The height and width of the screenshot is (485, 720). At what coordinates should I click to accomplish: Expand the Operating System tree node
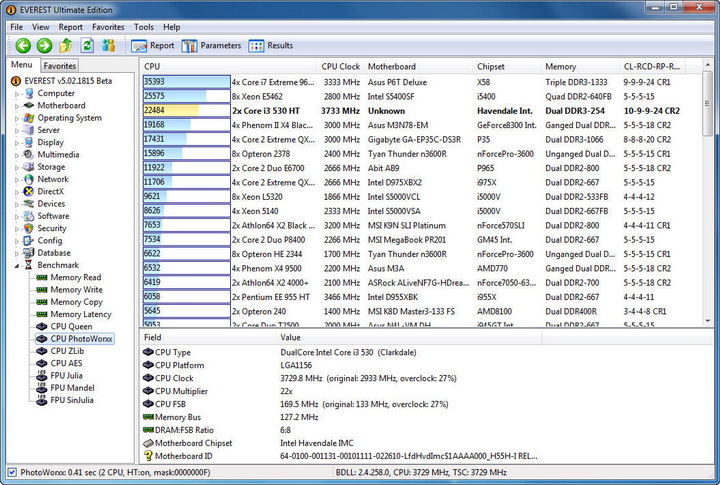pos(17,118)
